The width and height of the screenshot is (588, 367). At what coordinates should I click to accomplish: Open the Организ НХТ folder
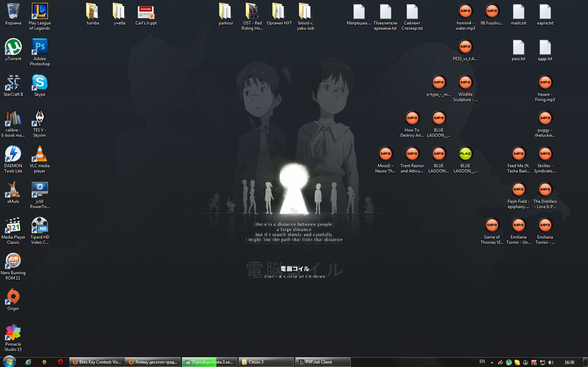pos(279,14)
